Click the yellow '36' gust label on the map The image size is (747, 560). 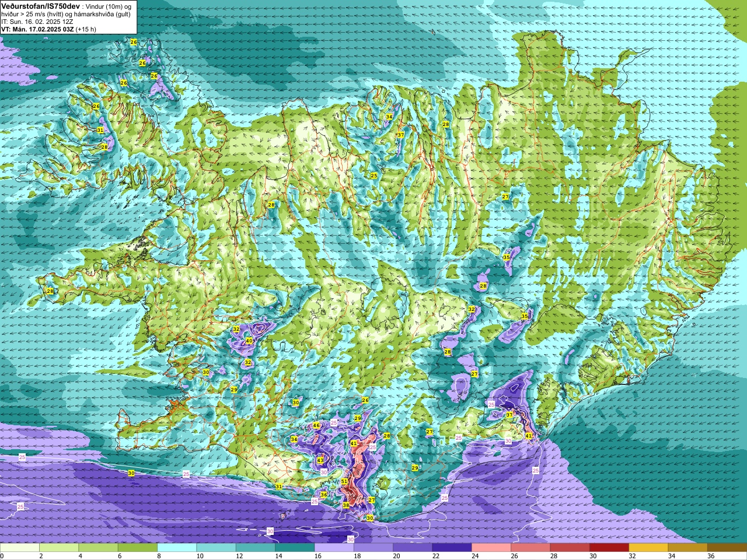(324, 495)
